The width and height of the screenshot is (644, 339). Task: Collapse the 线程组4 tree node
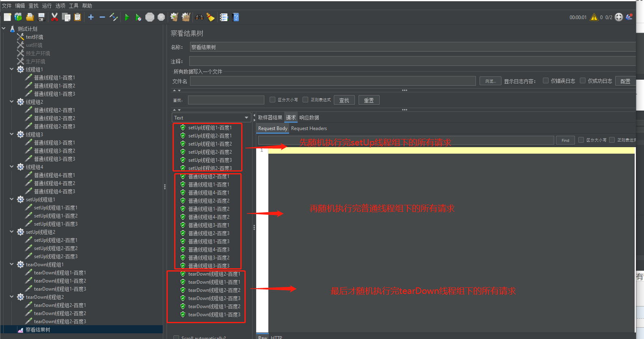(12, 167)
